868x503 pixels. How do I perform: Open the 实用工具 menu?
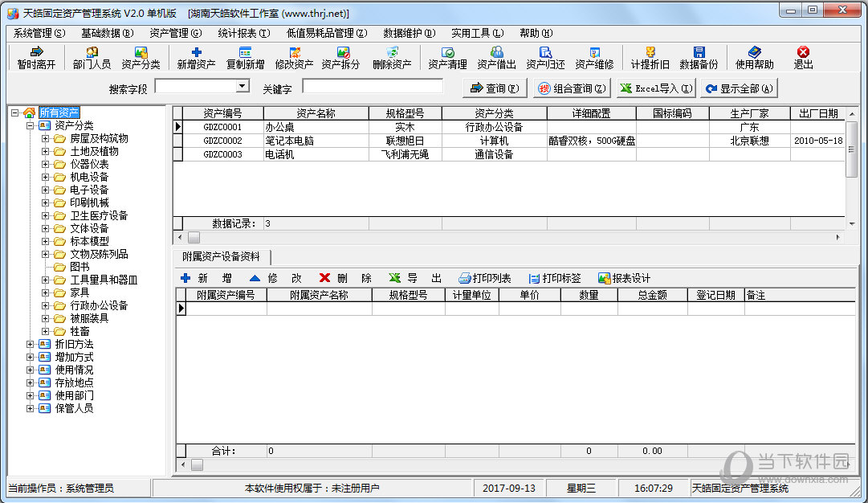[477, 33]
